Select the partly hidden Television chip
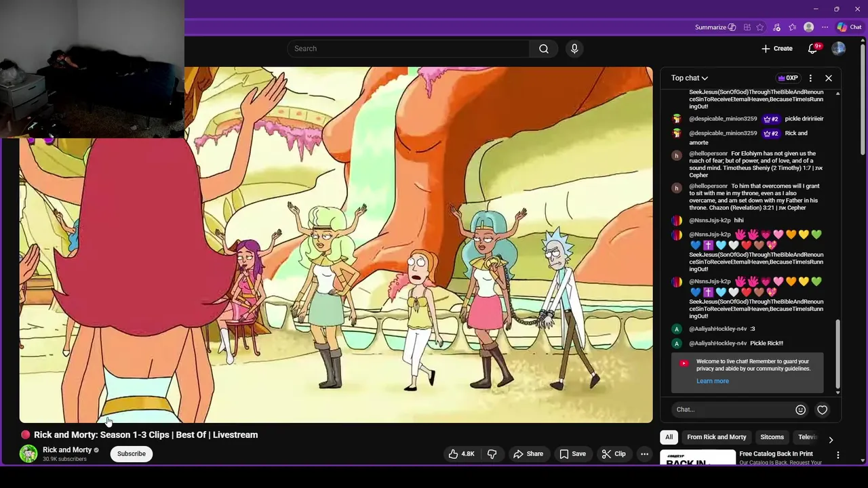Image resolution: width=868 pixels, height=488 pixels. tap(807, 437)
